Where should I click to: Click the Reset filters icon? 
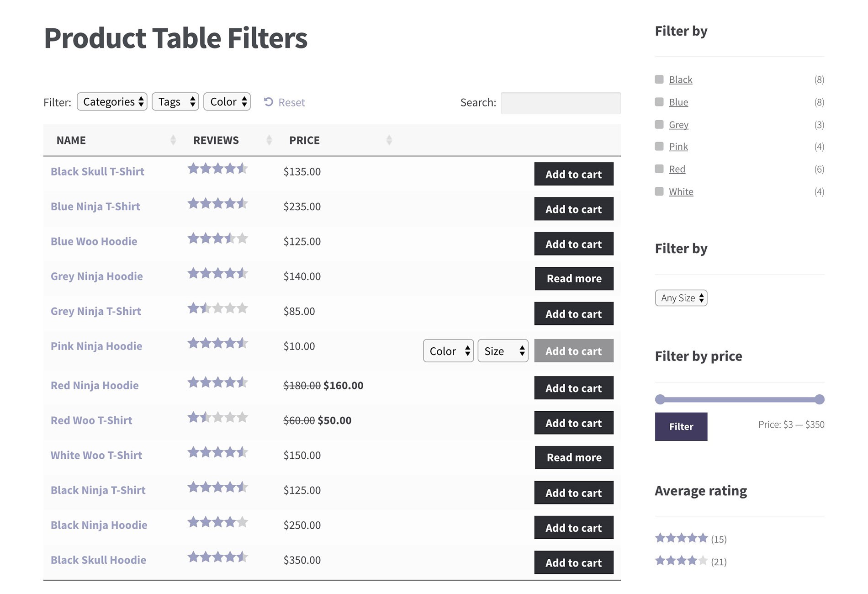point(270,102)
